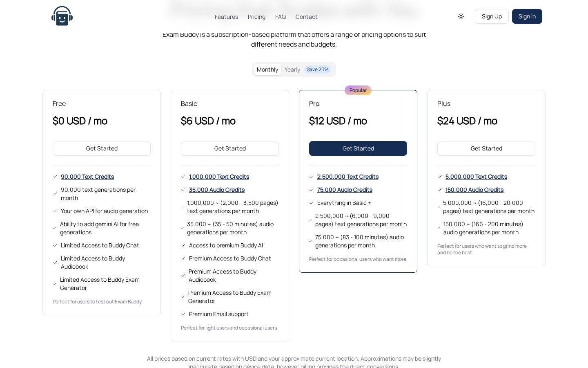Click 'Premium Access to Buddy Chat'
The width and height of the screenshot is (588, 368).
coord(230,258)
